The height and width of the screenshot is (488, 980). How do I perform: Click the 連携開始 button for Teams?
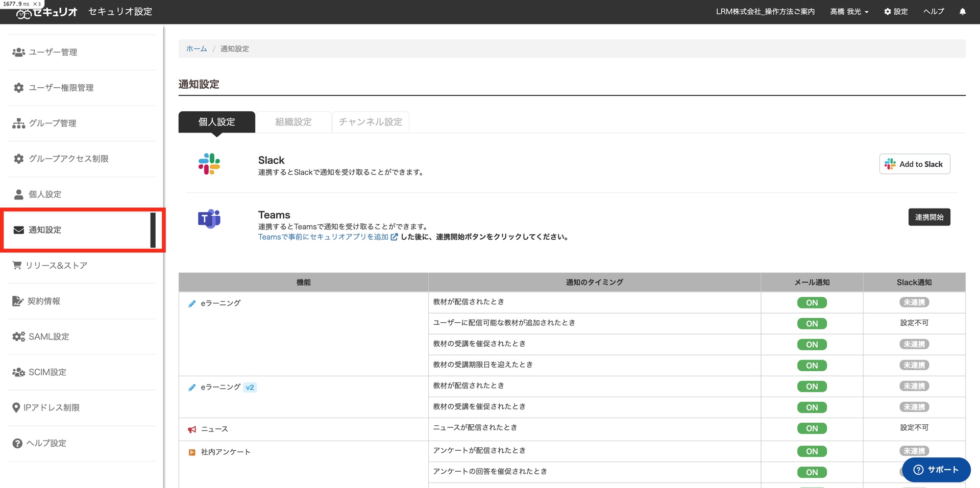coord(929,217)
